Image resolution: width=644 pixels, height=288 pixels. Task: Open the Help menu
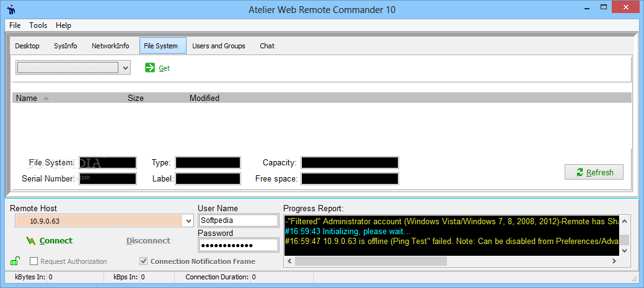pos(64,25)
